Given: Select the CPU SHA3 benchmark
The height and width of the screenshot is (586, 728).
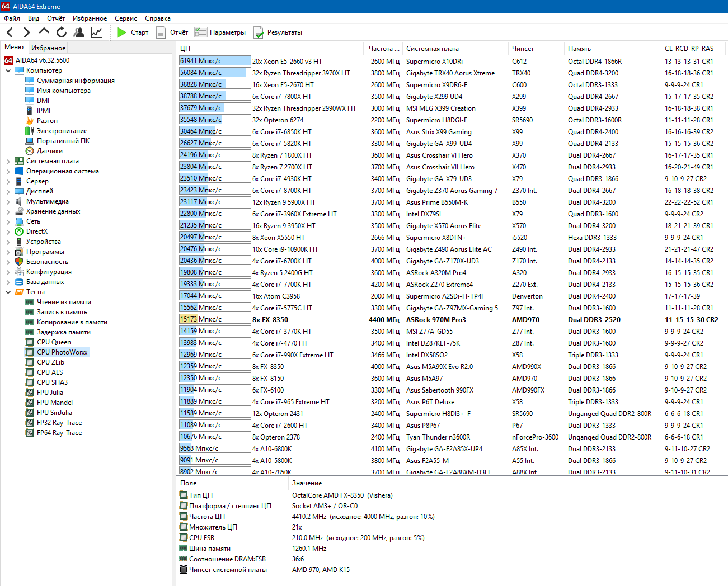Looking at the screenshot, I should [x=46, y=382].
